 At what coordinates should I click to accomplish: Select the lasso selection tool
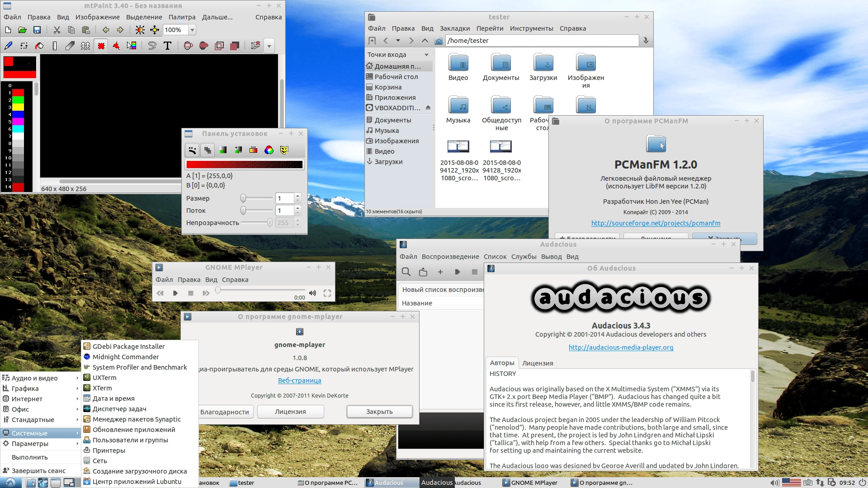[152, 46]
